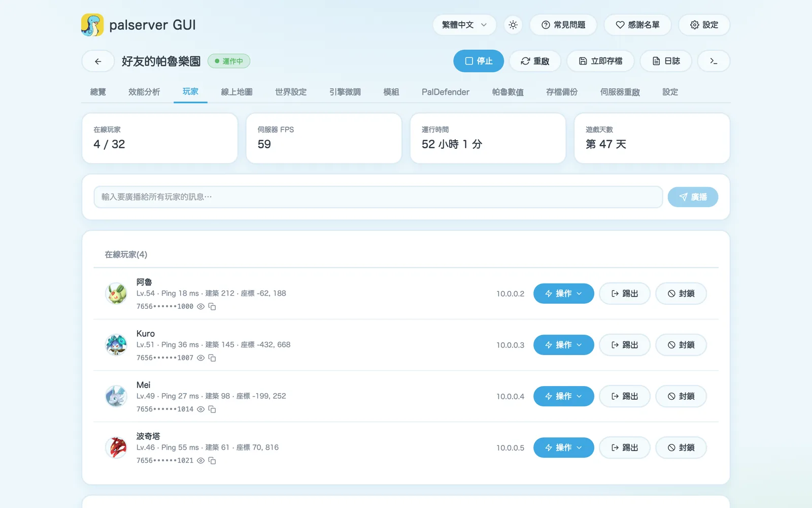Kick player Mei with 踢出
The image size is (812, 508).
tap(625, 396)
